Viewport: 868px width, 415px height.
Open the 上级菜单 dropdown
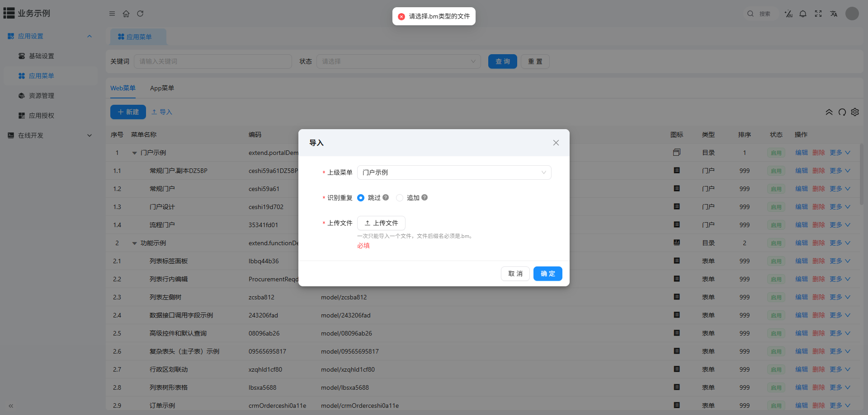click(x=454, y=173)
